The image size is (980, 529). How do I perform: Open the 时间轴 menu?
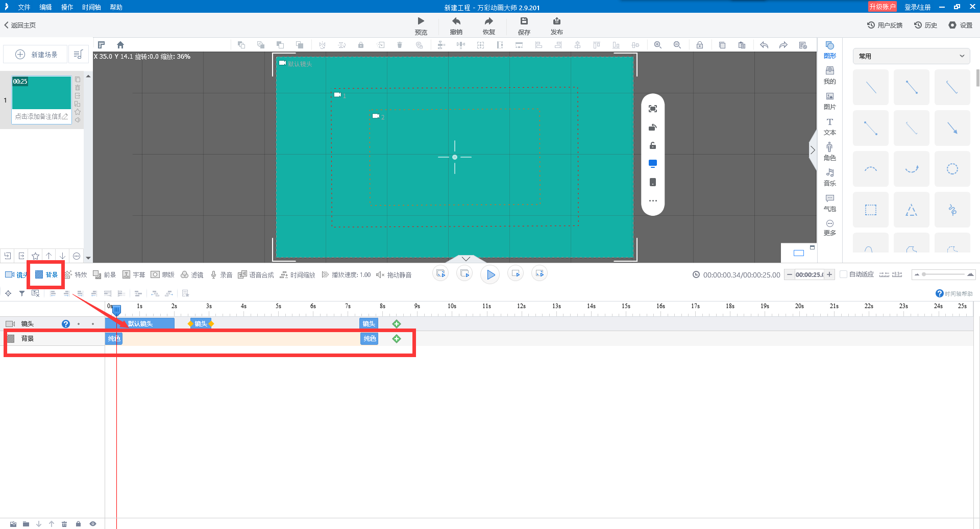(x=91, y=7)
